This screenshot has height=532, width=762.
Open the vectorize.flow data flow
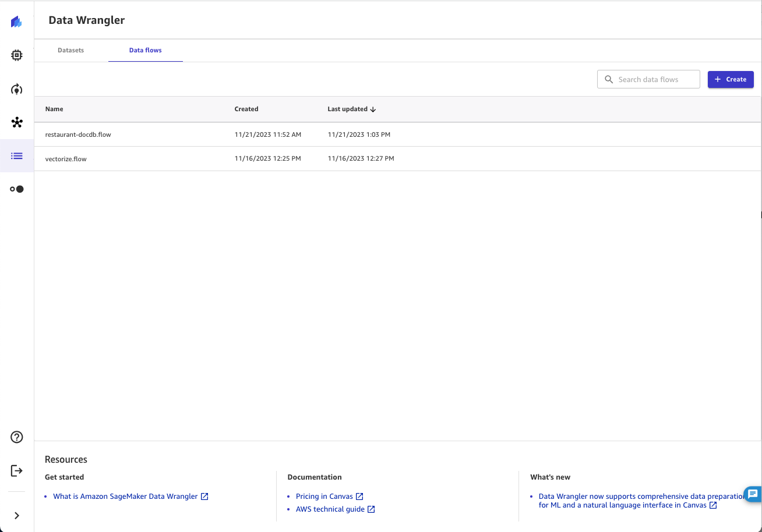[x=66, y=159]
